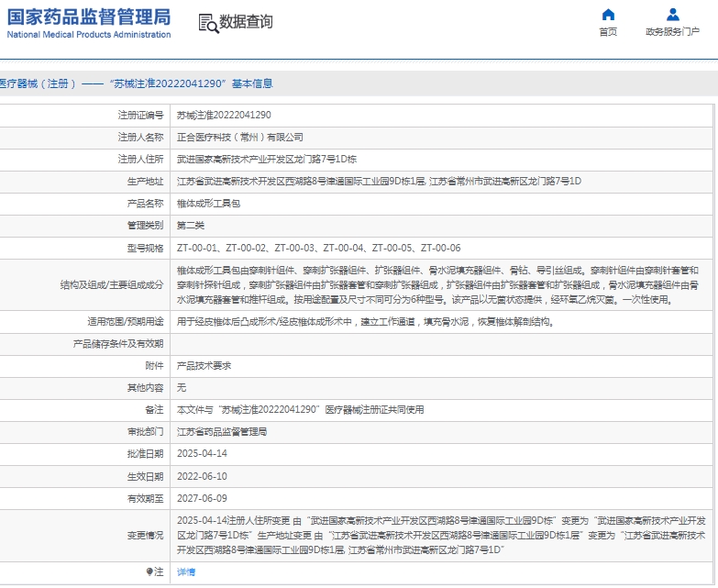This screenshot has width=718, height=588.
Task: Select approval date 2025-04-14
Action: tap(202, 453)
